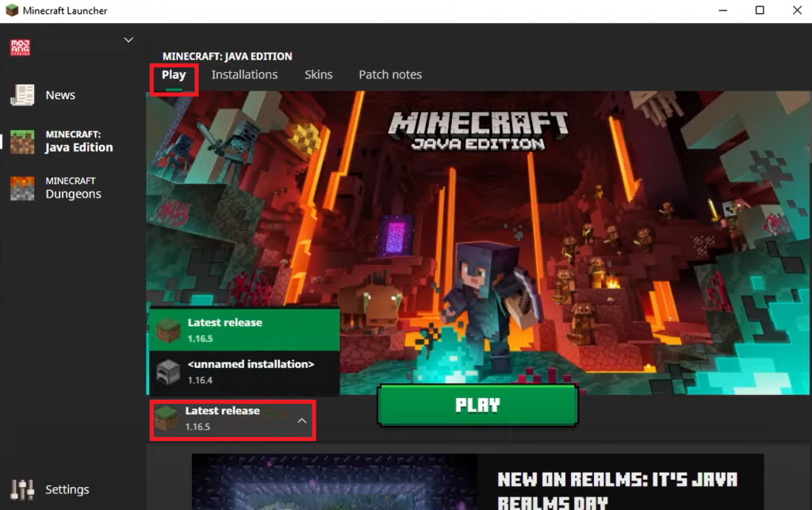Click the green PLAY button
This screenshot has width=812, height=510.
(x=477, y=405)
